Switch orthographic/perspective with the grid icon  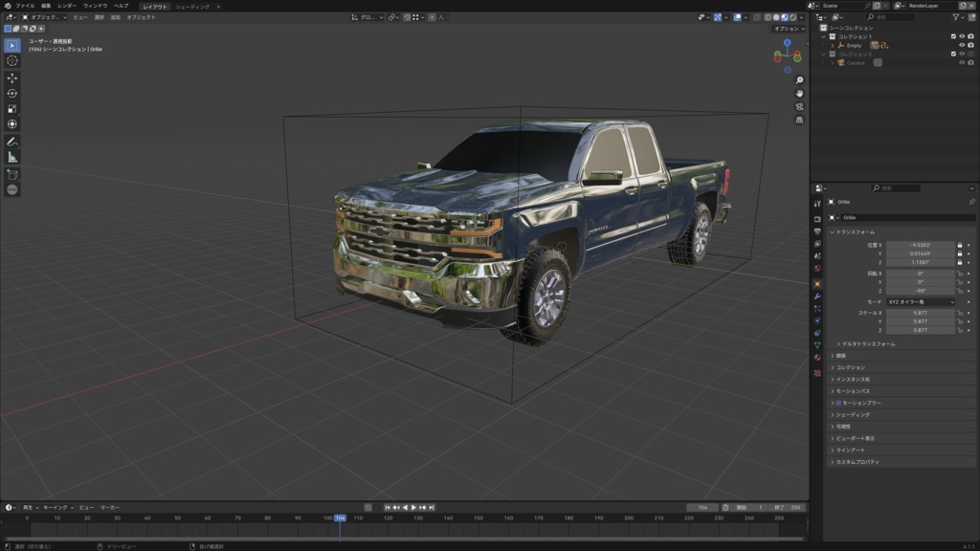pyautogui.click(x=799, y=120)
